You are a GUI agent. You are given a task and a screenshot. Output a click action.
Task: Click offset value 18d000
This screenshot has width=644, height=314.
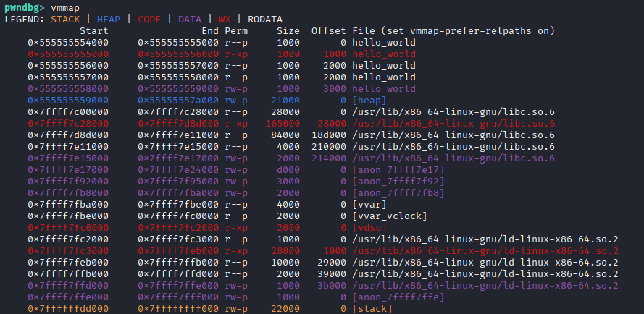coord(329,135)
